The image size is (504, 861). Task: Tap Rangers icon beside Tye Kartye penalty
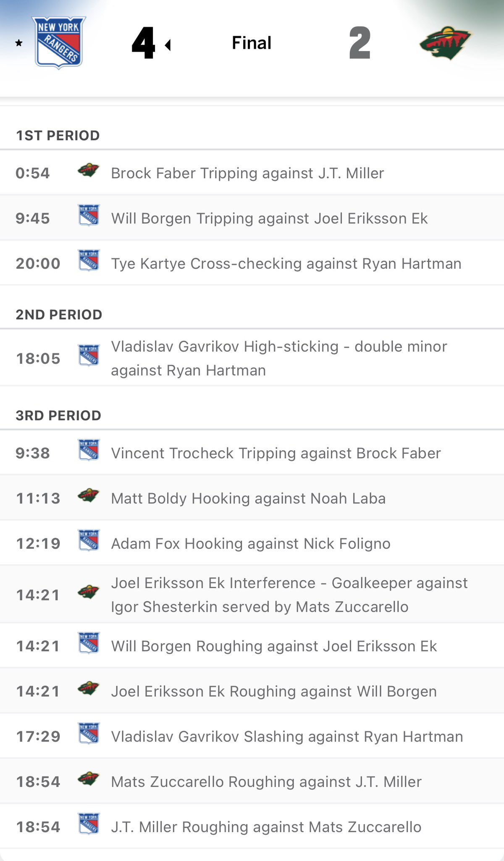[x=89, y=261]
